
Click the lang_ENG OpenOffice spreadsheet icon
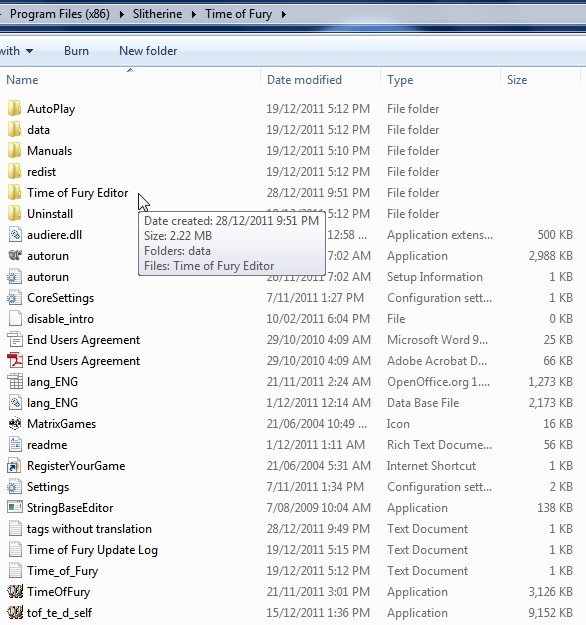[x=15, y=382]
